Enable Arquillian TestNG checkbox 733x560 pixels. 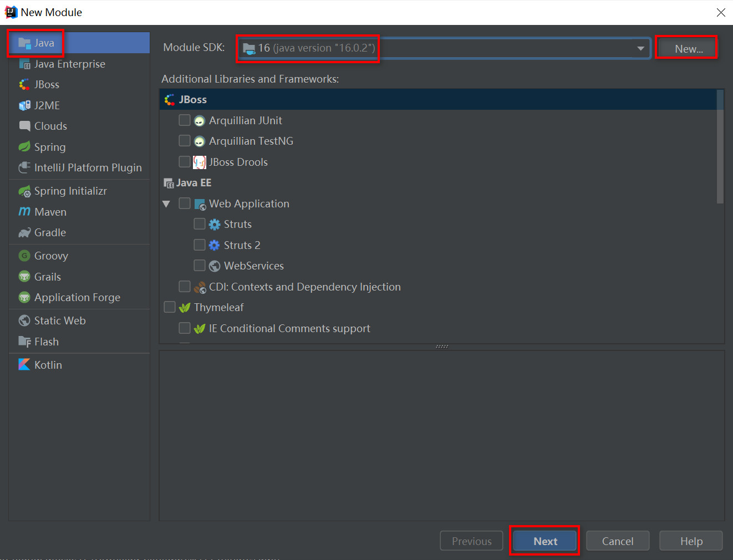pyautogui.click(x=185, y=141)
